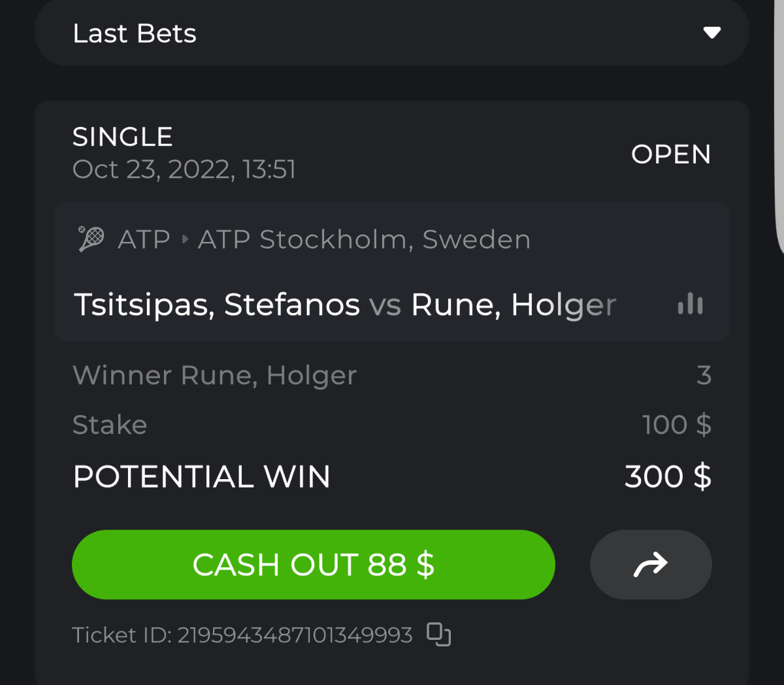Open the Last Bets header bar

click(x=391, y=33)
